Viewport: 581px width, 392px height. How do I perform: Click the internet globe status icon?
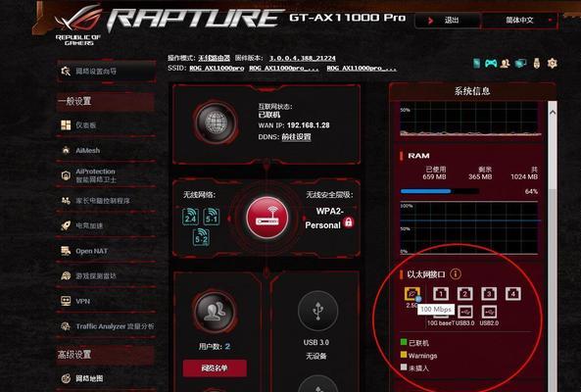216,122
